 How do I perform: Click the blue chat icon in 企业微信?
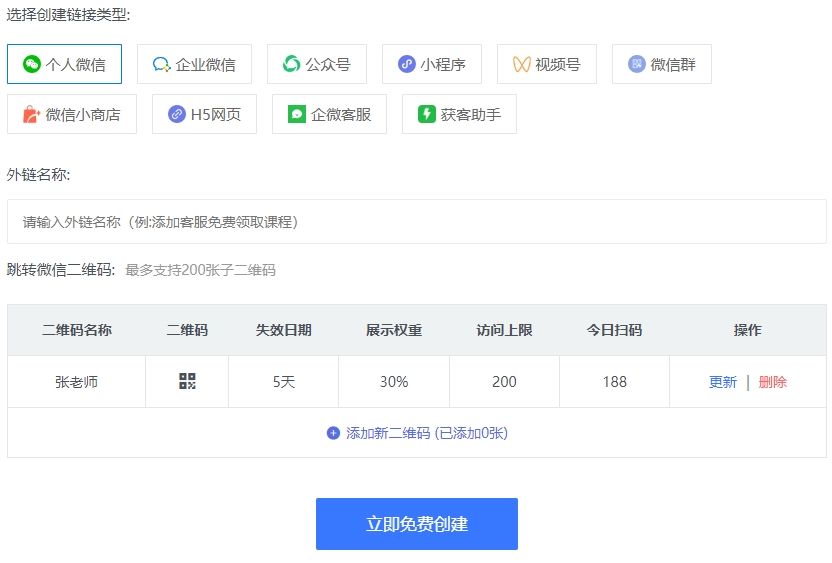pos(161,65)
